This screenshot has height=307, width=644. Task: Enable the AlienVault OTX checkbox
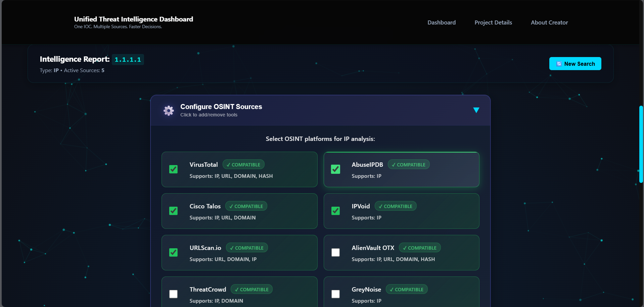click(x=335, y=252)
